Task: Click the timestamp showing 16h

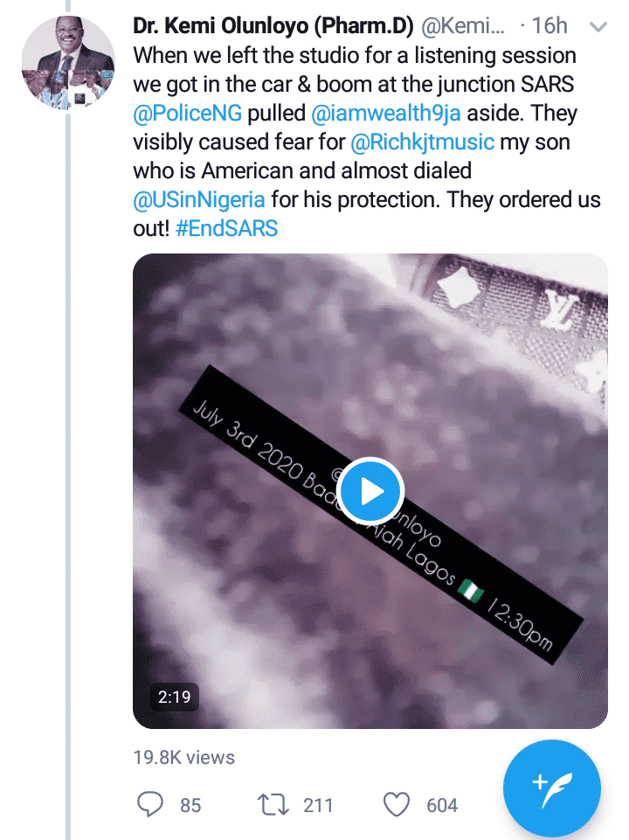Action: click(x=548, y=26)
